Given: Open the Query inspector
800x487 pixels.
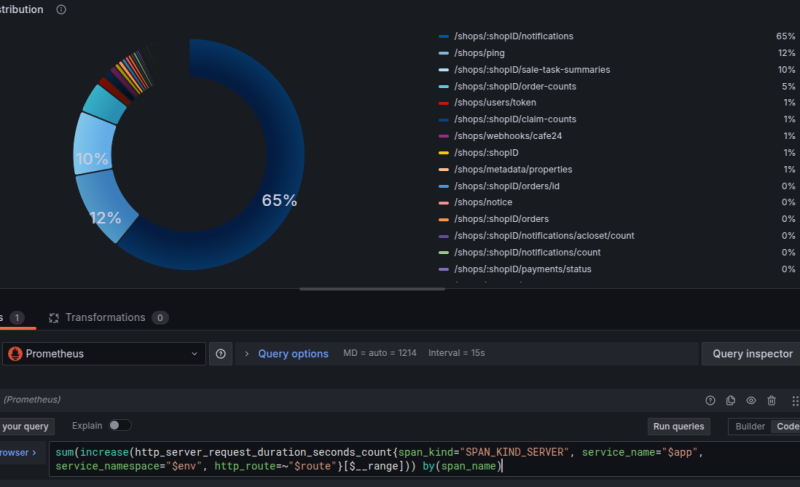Looking at the screenshot, I should point(752,354).
